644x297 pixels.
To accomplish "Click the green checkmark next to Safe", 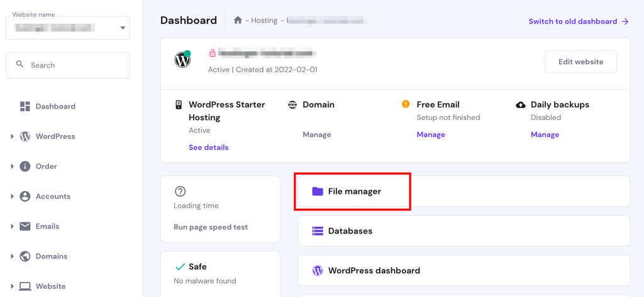I will (x=180, y=267).
